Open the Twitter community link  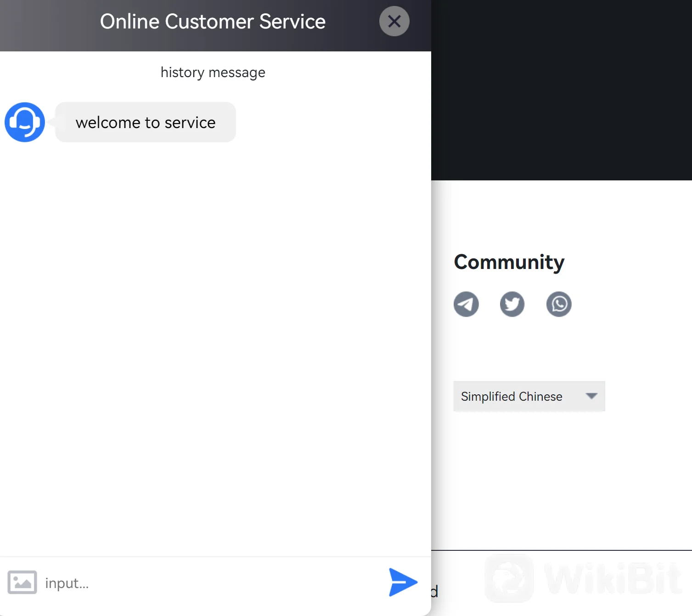click(512, 304)
